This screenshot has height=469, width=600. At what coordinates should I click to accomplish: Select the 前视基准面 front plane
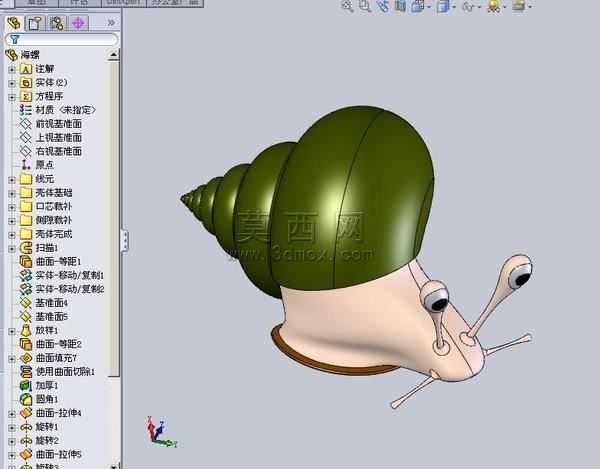[x=51, y=124]
